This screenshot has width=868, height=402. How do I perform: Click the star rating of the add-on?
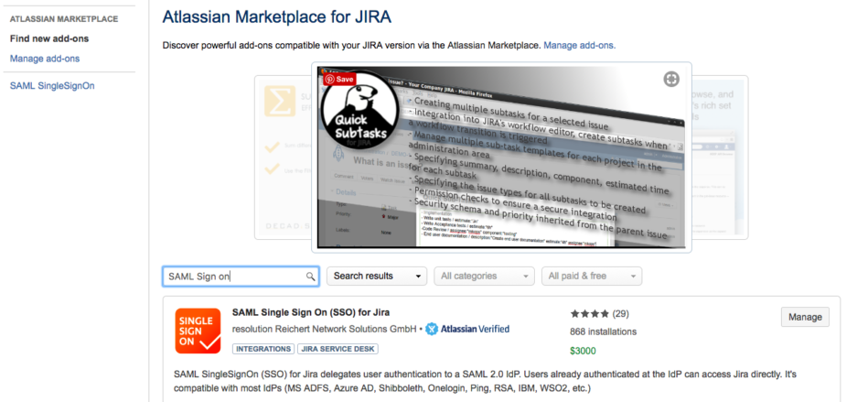pyautogui.click(x=590, y=314)
